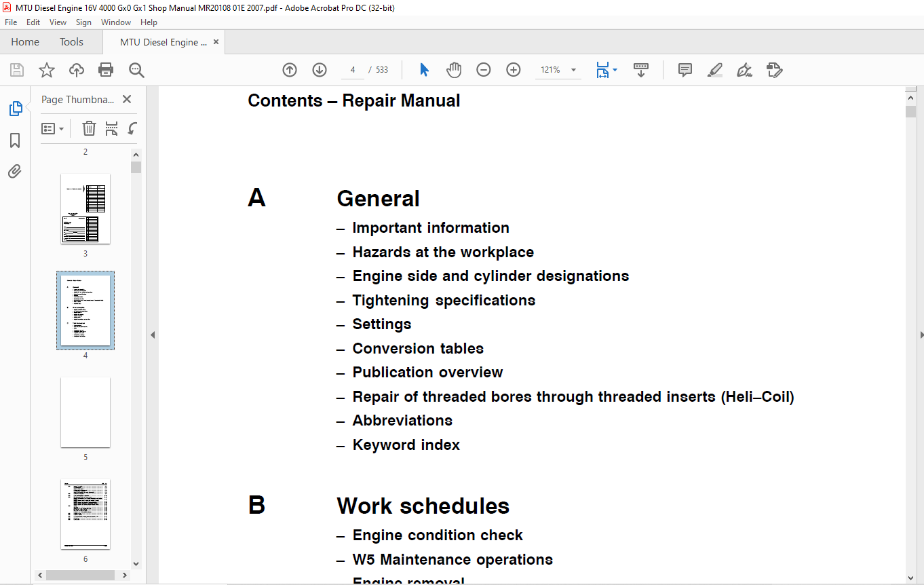Add a sticky note comment

pos(685,70)
